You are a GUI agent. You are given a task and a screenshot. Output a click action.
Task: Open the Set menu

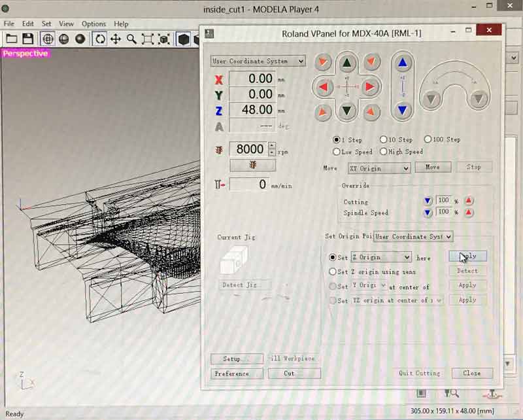point(46,24)
